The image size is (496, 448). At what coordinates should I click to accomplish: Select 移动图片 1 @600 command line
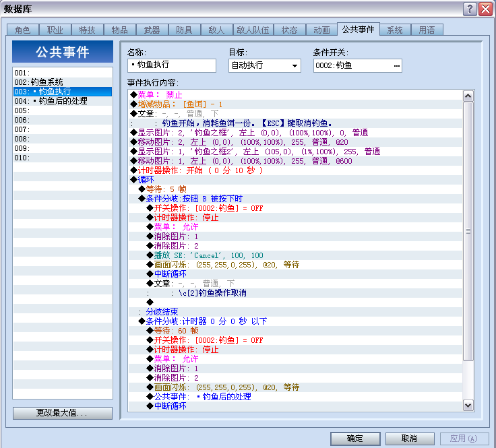(x=295, y=161)
